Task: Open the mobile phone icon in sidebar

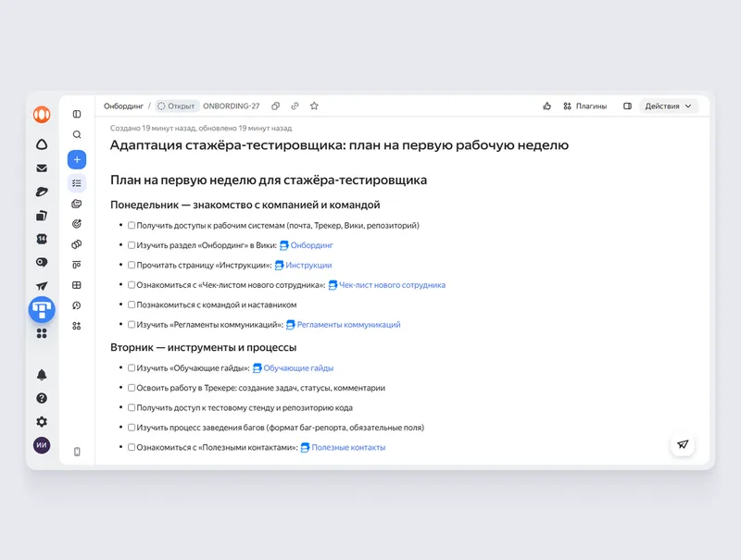Action: 77,452
